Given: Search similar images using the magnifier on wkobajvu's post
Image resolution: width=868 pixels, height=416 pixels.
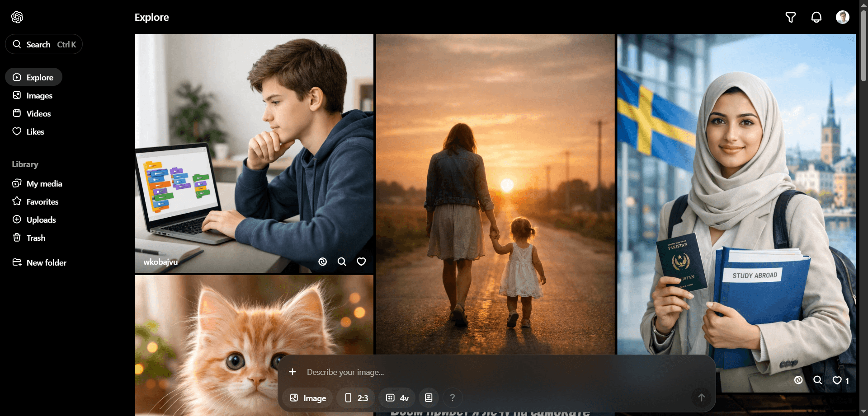Looking at the screenshot, I should click(342, 262).
